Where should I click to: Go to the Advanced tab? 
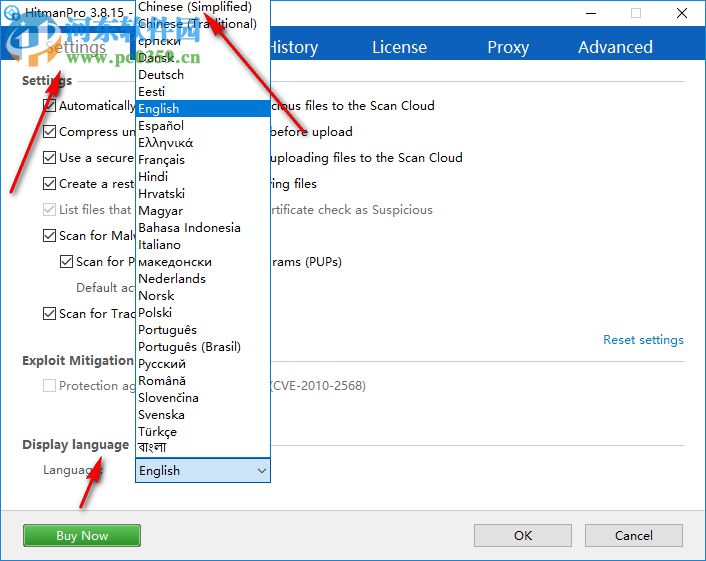(x=615, y=47)
